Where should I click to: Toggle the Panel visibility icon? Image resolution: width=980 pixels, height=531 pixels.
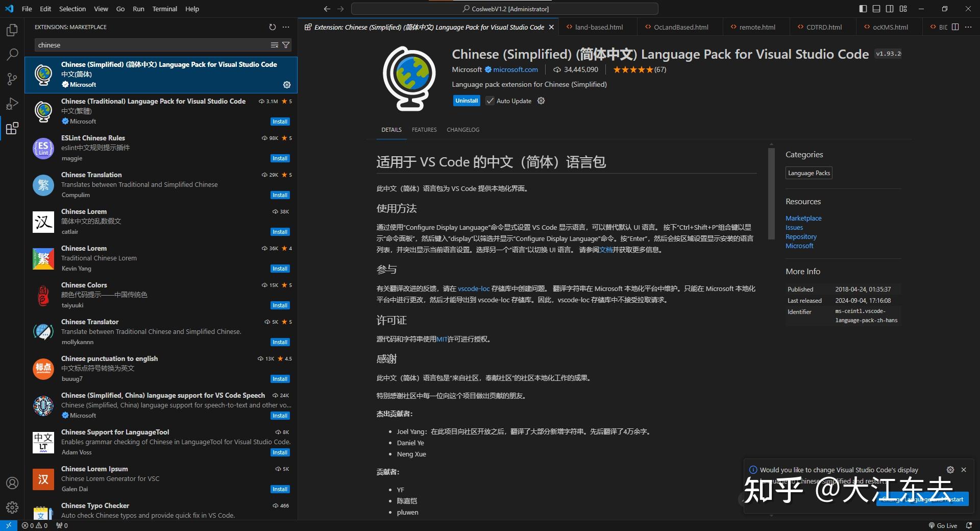click(x=876, y=9)
